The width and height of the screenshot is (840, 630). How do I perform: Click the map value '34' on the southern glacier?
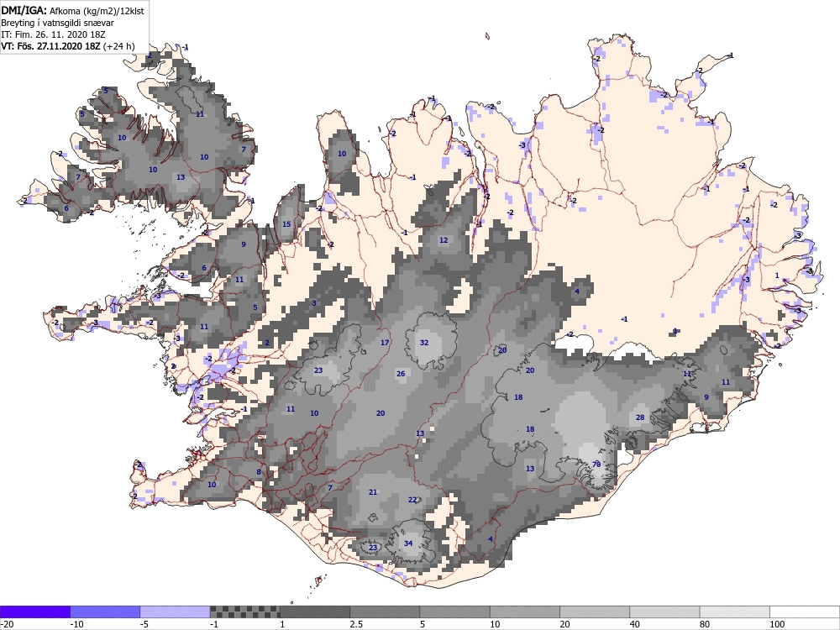coord(408,543)
